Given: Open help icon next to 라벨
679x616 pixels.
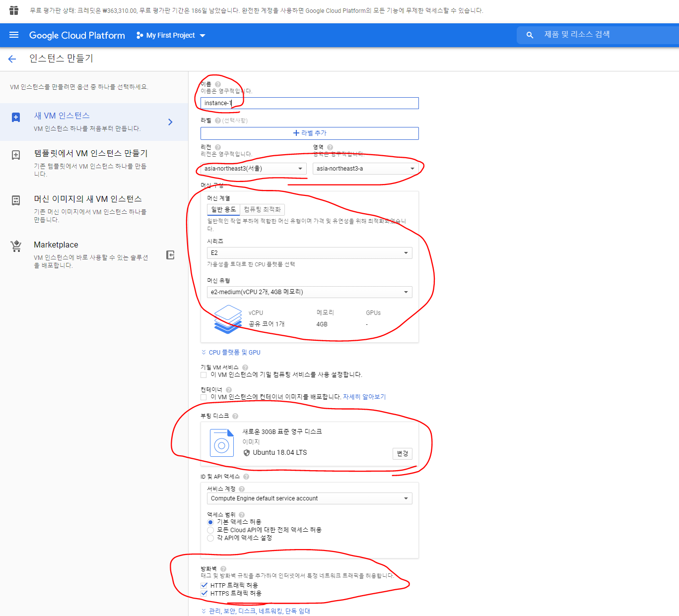Looking at the screenshot, I should tap(217, 121).
